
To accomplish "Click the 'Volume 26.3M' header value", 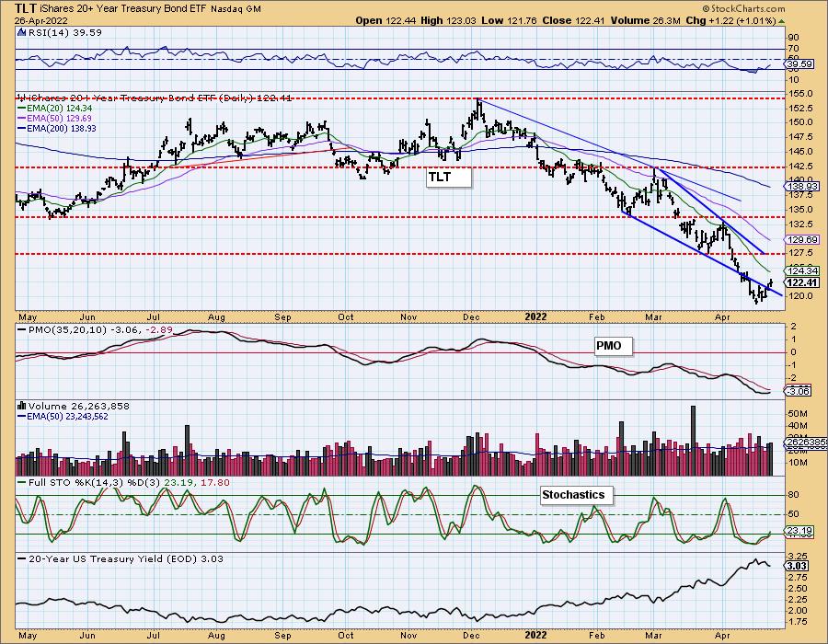I will click(646, 20).
